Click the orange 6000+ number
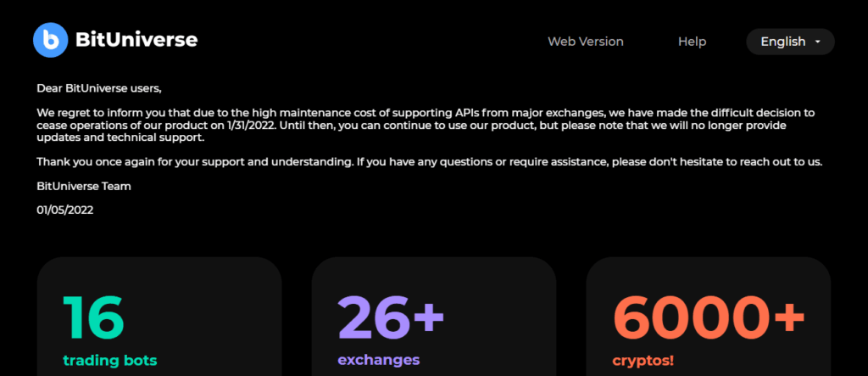This screenshot has height=376, width=868. [708, 317]
